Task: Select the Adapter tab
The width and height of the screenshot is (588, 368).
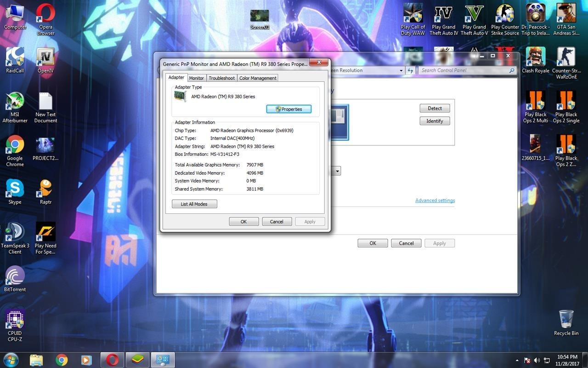Action: pyautogui.click(x=176, y=77)
